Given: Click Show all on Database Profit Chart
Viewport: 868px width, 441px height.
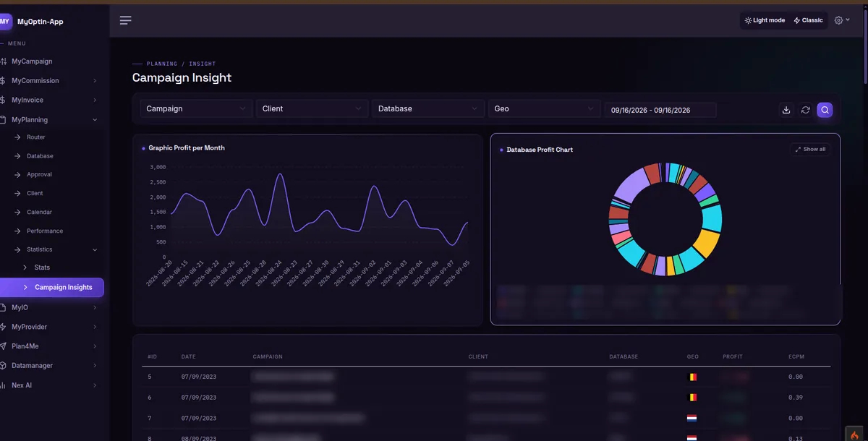Looking at the screenshot, I should click(x=810, y=149).
